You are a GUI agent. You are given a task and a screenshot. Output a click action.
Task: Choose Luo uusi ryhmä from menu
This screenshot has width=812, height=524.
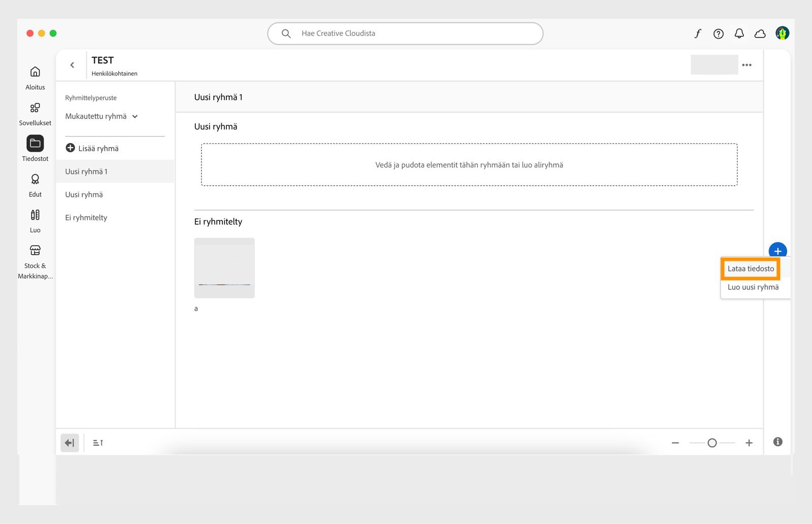[x=753, y=287]
